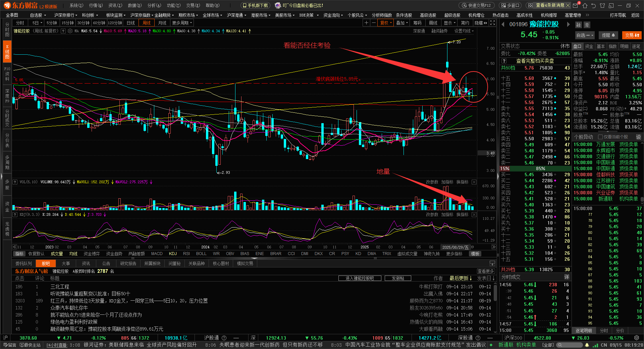Close the VOL indicator panel
This screenshot has height=349, width=644.
click(474, 182)
